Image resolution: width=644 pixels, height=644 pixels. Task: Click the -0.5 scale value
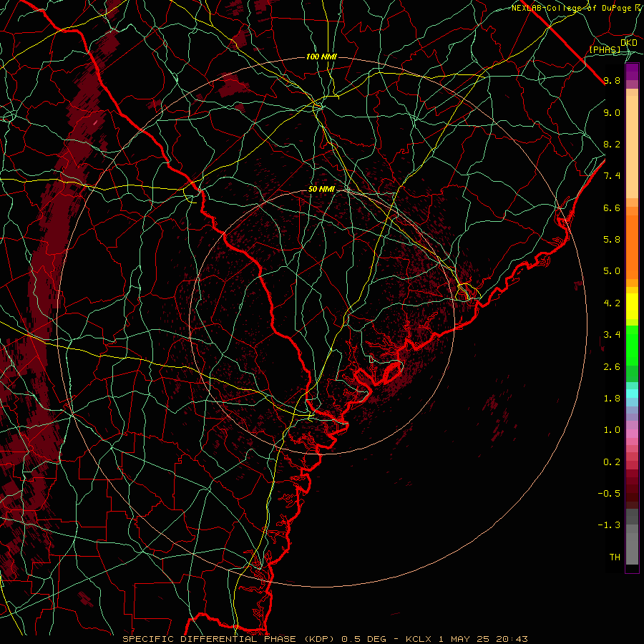609,494
